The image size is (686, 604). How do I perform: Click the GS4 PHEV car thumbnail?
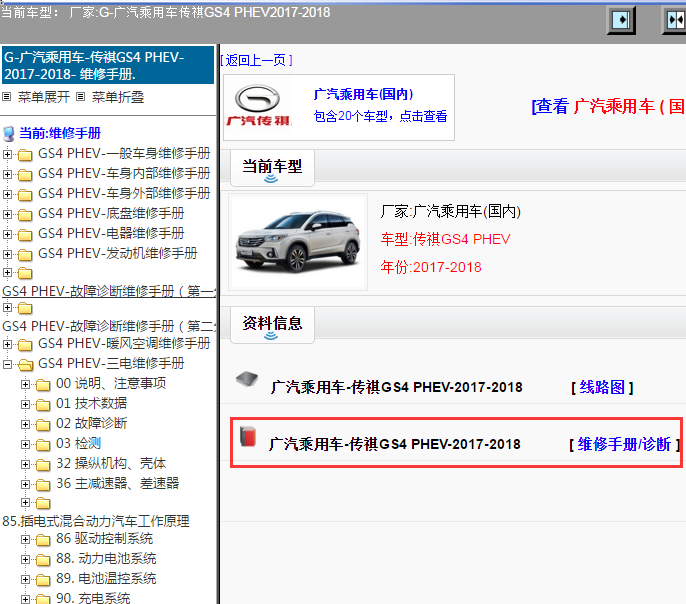[298, 242]
